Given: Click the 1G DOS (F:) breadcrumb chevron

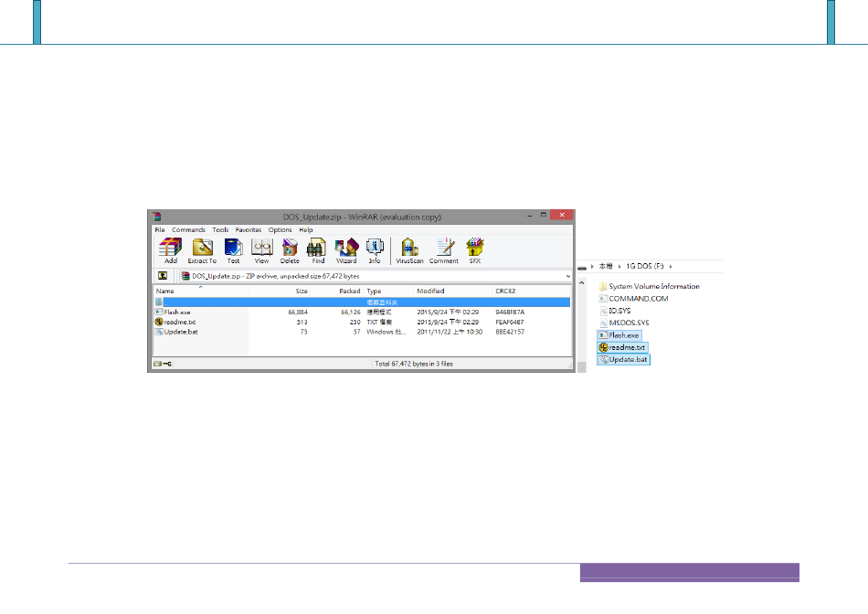Looking at the screenshot, I should (672, 266).
